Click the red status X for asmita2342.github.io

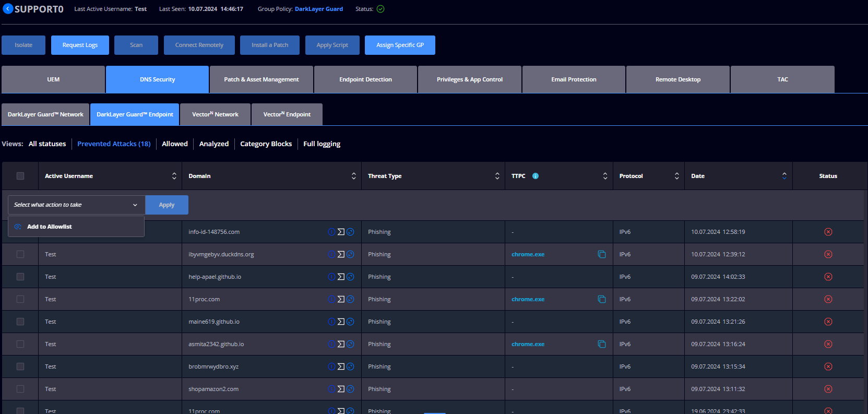[828, 344]
